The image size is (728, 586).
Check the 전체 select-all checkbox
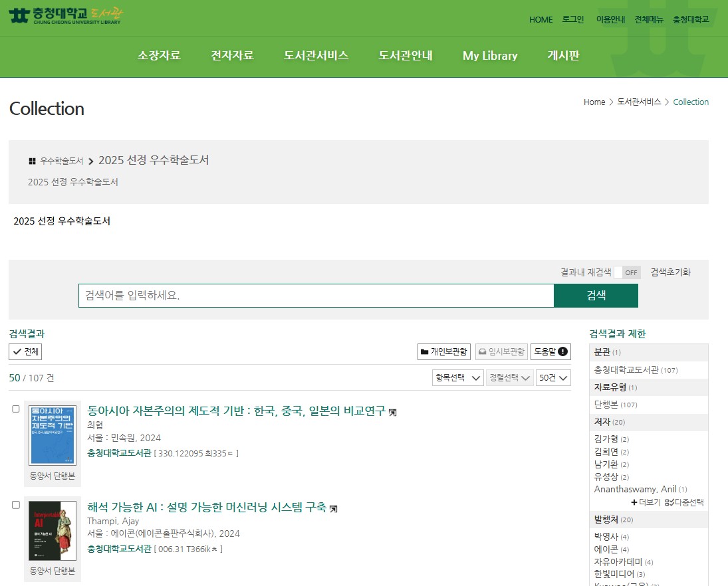(x=25, y=352)
